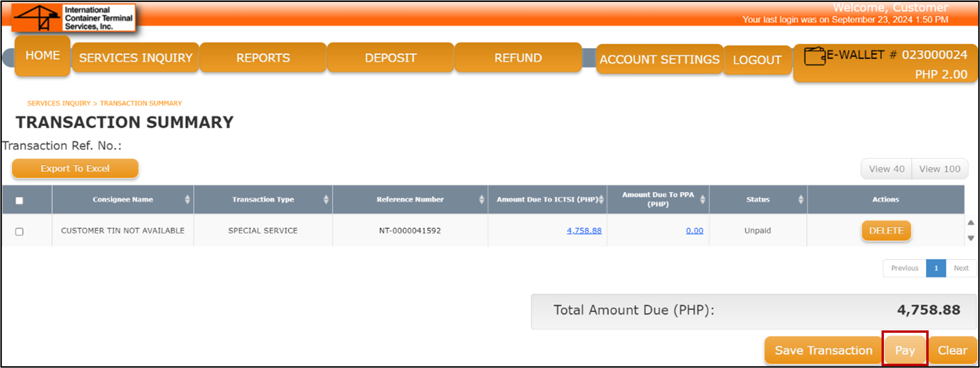The width and height of the screenshot is (980, 368).
Task: Open the Services Inquiry menu
Action: (136, 58)
